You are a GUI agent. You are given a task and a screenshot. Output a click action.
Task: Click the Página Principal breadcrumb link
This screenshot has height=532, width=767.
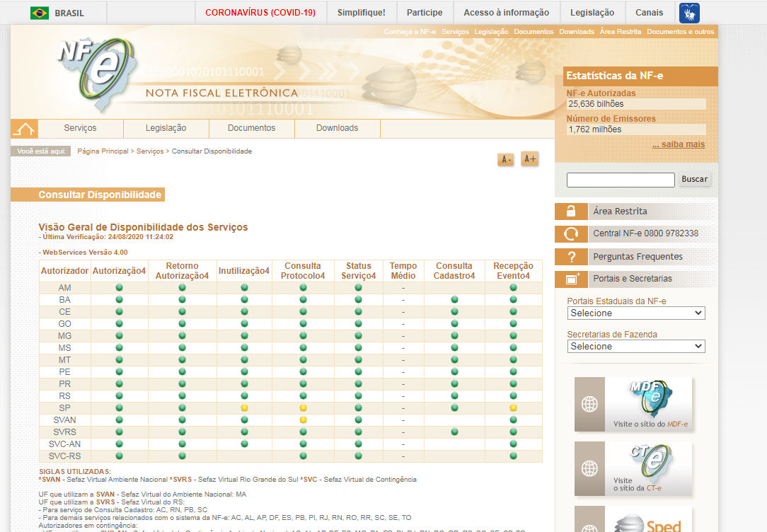point(103,151)
